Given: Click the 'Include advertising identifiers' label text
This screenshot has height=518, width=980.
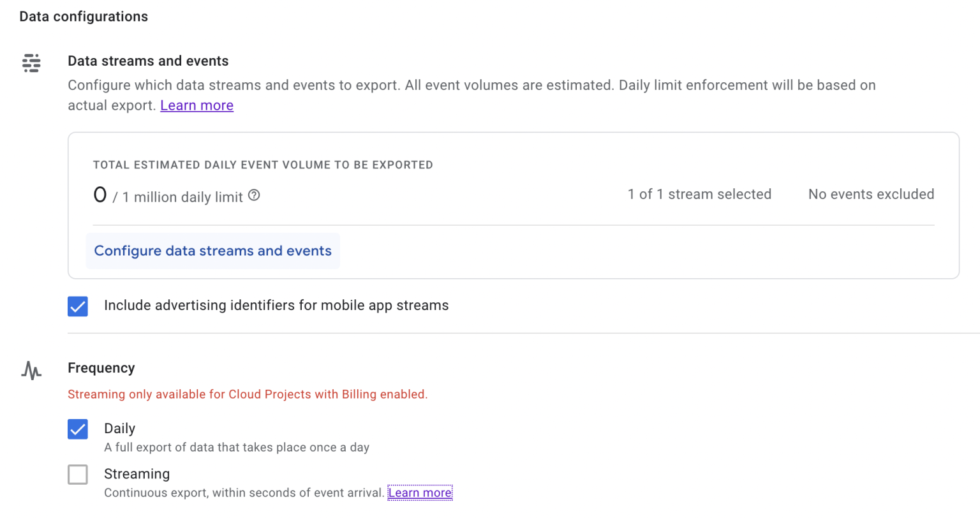Looking at the screenshot, I should [276, 306].
